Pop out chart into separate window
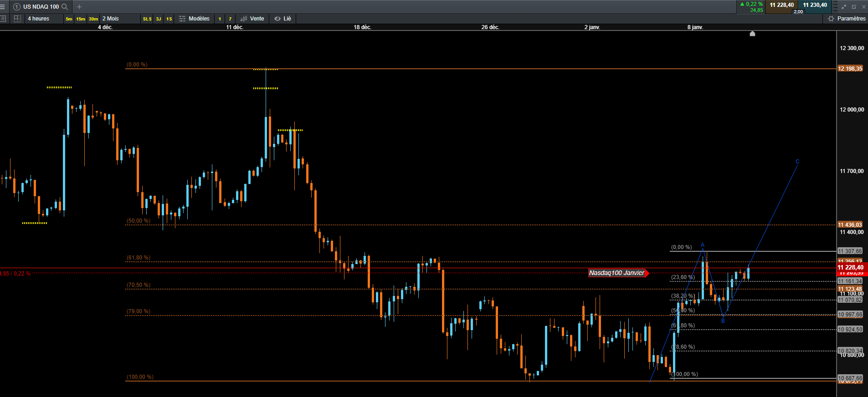Image resolution: width=868 pixels, height=397 pixels. coord(854,7)
